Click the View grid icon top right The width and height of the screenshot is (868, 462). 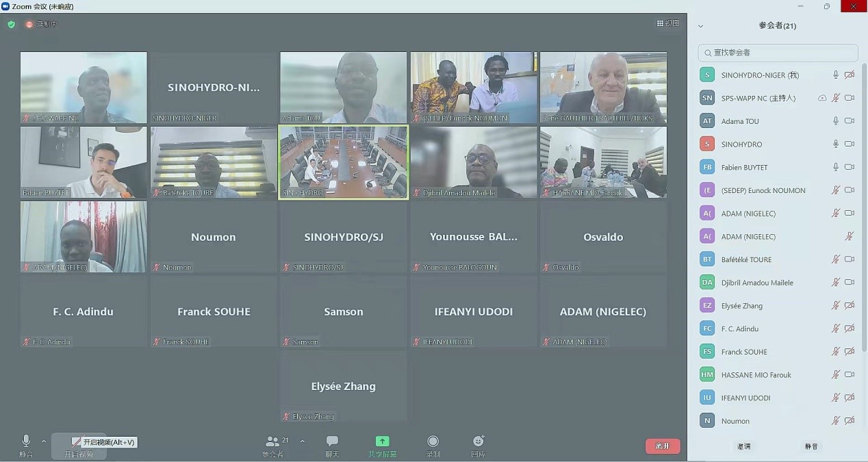[668, 23]
